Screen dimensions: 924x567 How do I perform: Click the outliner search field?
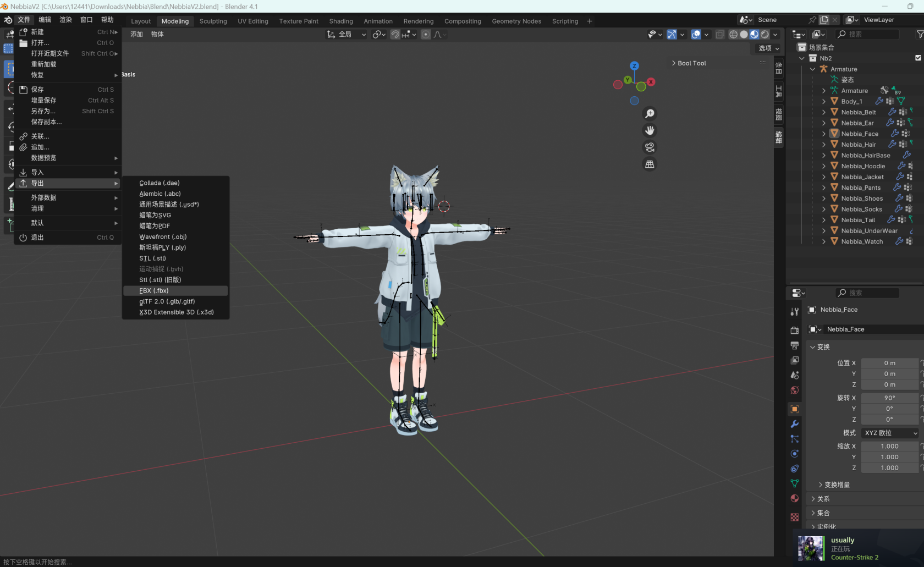(867, 34)
